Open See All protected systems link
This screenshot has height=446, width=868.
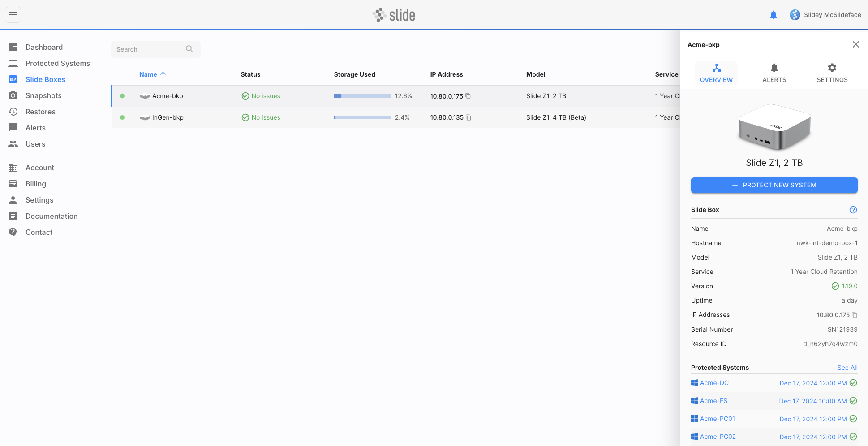click(847, 368)
